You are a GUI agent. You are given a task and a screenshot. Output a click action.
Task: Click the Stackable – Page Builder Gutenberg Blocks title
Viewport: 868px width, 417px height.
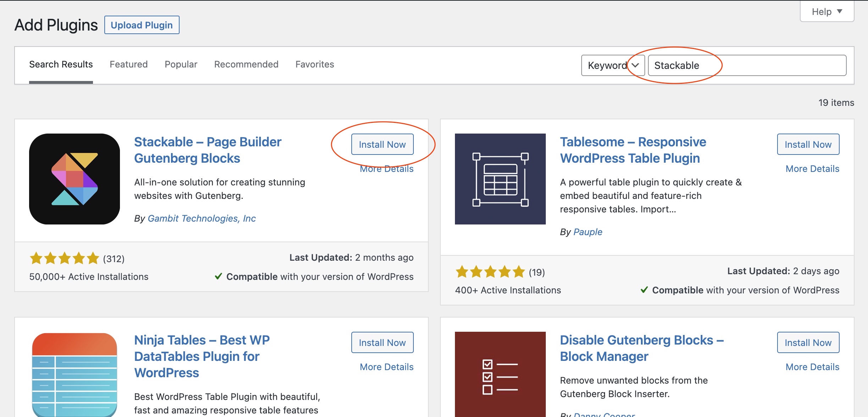208,150
